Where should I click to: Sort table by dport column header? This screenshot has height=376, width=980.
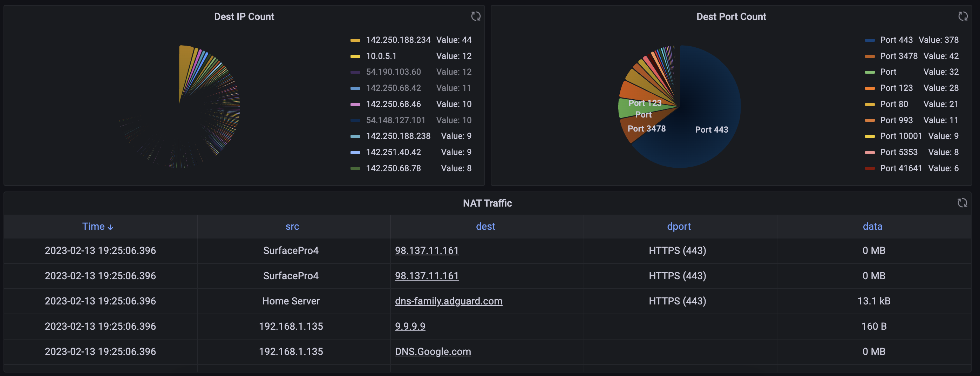click(x=679, y=227)
